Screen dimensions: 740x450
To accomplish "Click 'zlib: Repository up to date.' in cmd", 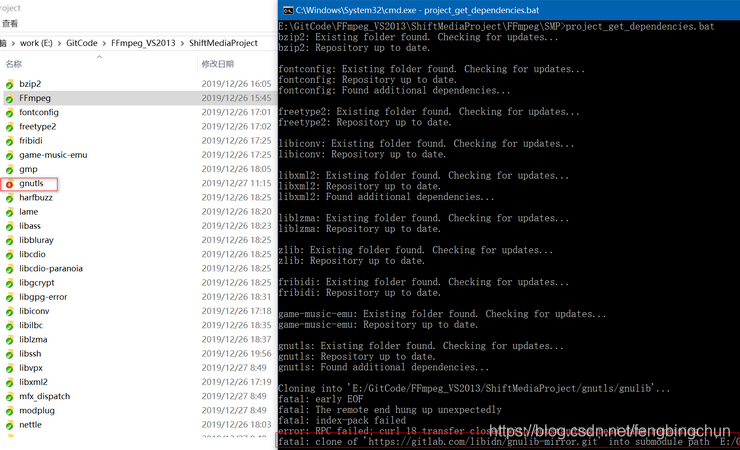I will (352, 261).
